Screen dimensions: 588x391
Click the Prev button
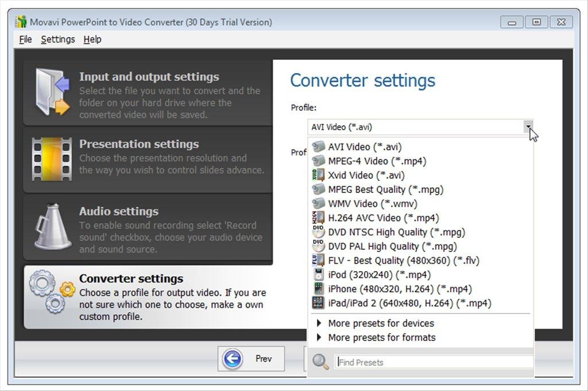(x=252, y=358)
